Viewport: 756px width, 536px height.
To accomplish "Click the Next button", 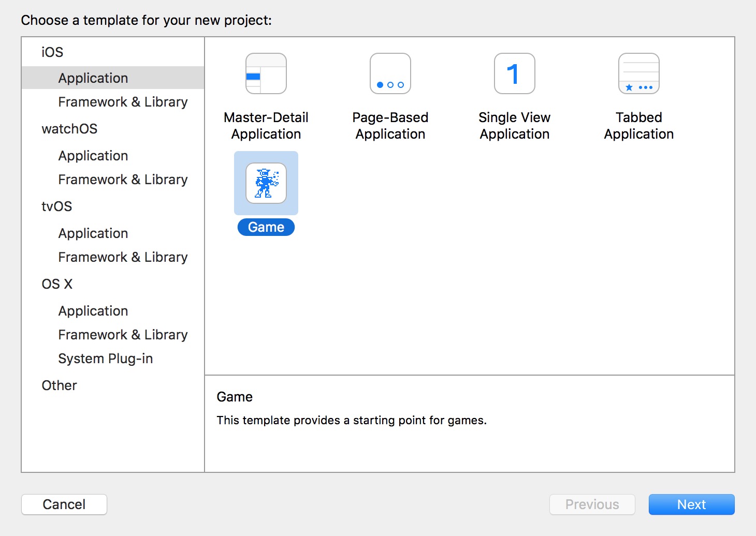I will pyautogui.click(x=691, y=504).
